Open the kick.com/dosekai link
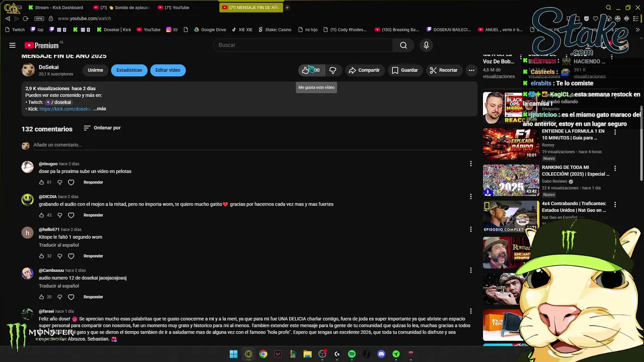644x362 pixels. 65,109
